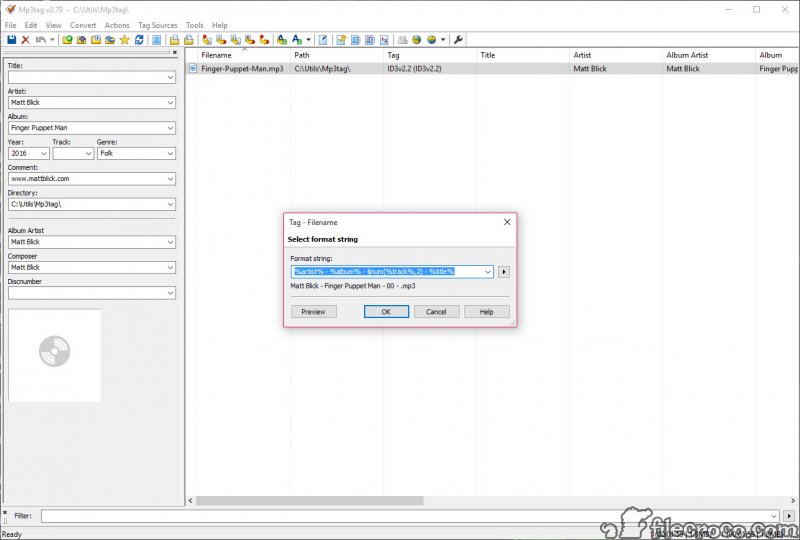This screenshot has width=800, height=540.
Task: Click the undo arrow toolbar icon
Action: [x=40, y=40]
